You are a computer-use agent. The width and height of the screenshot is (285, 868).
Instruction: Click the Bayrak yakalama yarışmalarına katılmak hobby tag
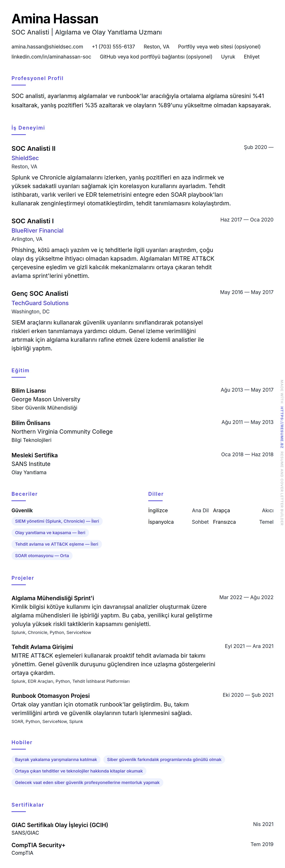[x=56, y=759]
